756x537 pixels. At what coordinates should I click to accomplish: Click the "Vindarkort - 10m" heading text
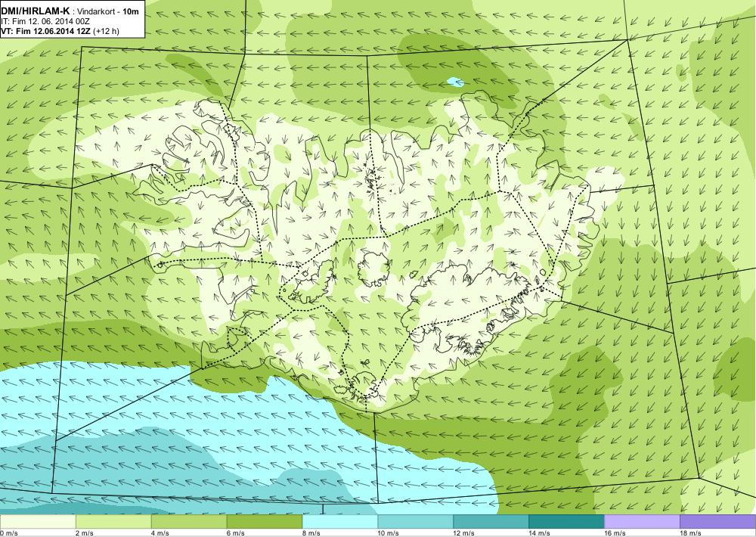click(107, 11)
